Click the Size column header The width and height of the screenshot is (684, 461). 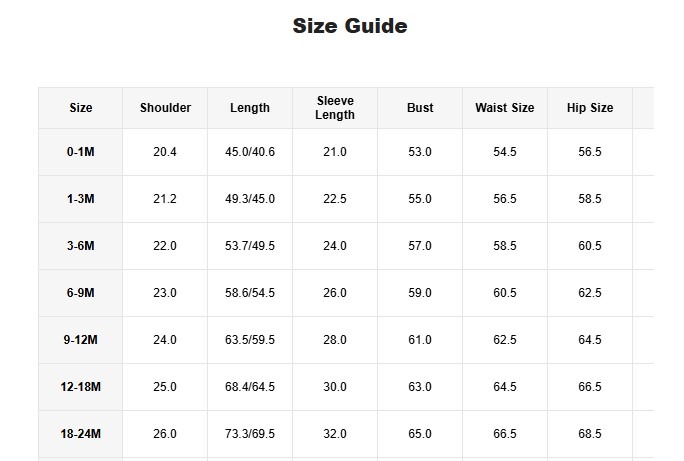[x=81, y=108]
